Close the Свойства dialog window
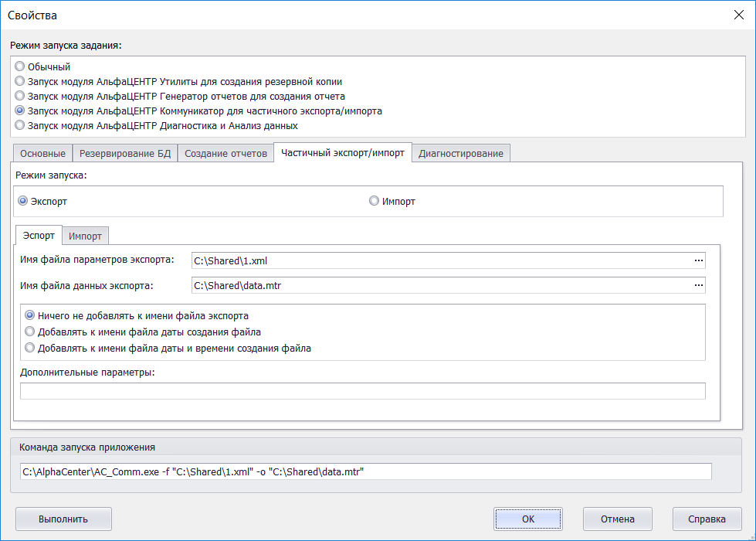Screen dimensions: 756x541 pos(737,15)
